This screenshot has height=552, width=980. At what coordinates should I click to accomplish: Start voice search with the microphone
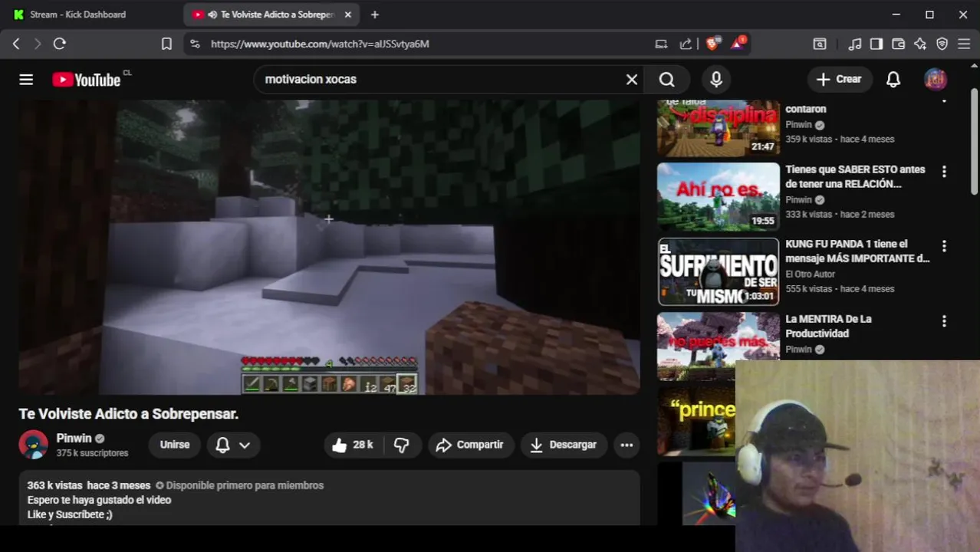click(716, 79)
